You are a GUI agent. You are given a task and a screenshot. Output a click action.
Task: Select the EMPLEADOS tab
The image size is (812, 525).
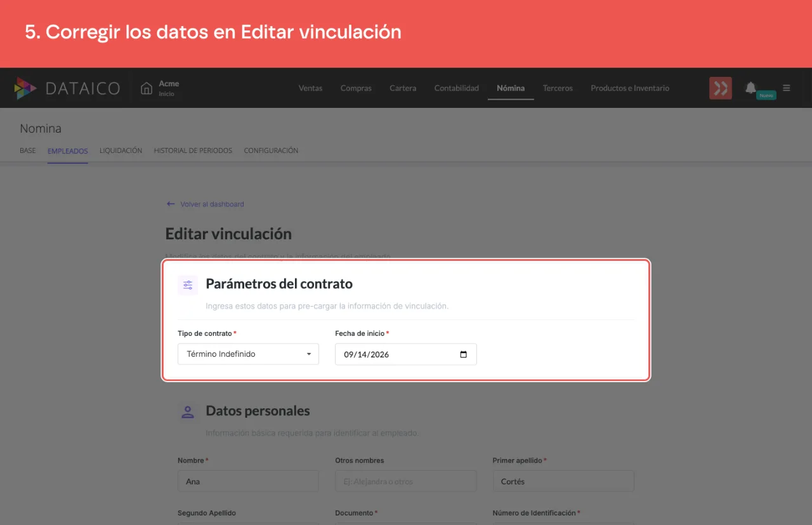[x=68, y=151]
